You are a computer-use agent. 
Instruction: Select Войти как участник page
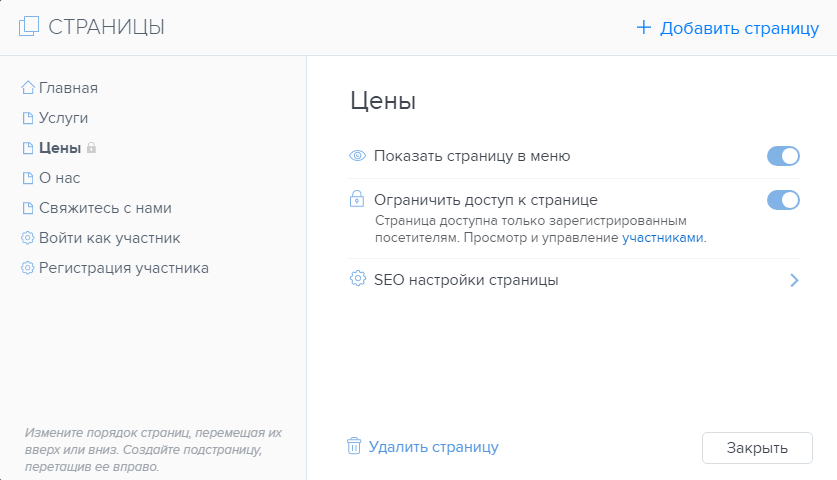coord(109,238)
